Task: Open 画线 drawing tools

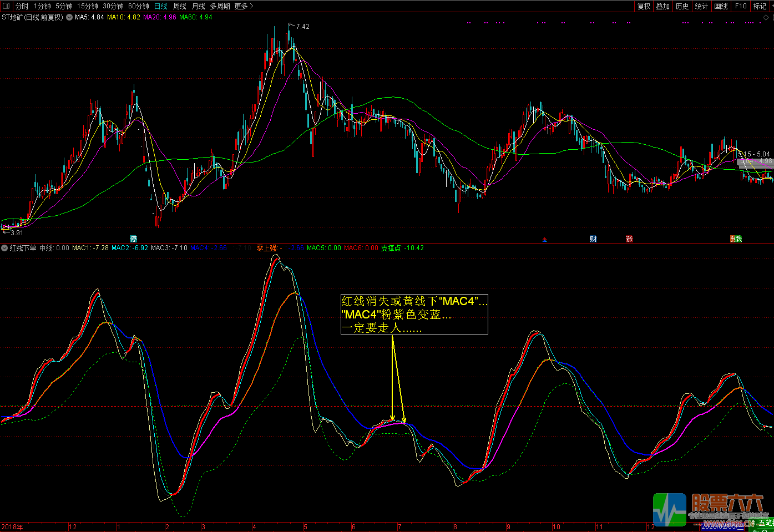Action: coord(721,6)
